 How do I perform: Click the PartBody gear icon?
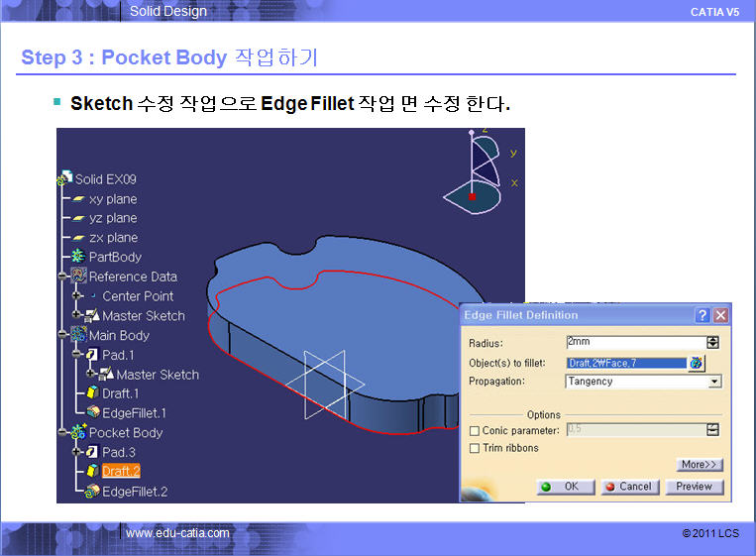pyautogui.click(x=78, y=256)
